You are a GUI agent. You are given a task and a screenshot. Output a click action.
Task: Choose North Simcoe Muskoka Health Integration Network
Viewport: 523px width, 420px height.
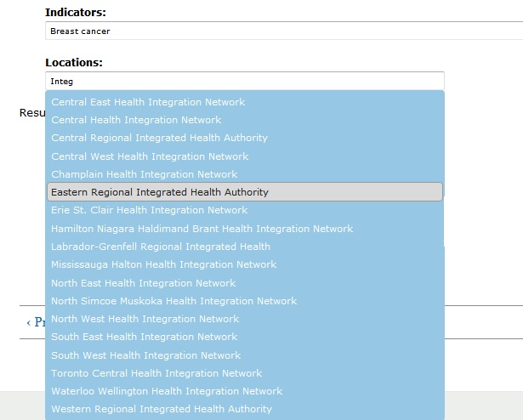pos(173,301)
